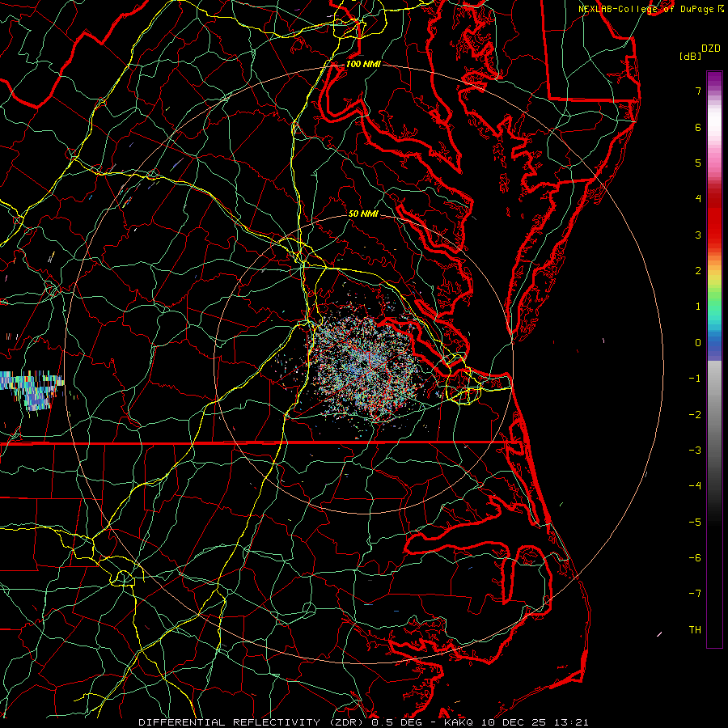This screenshot has width=728, height=728.
Task: Click the "-5" tick label on the scale
Action: click(x=695, y=523)
